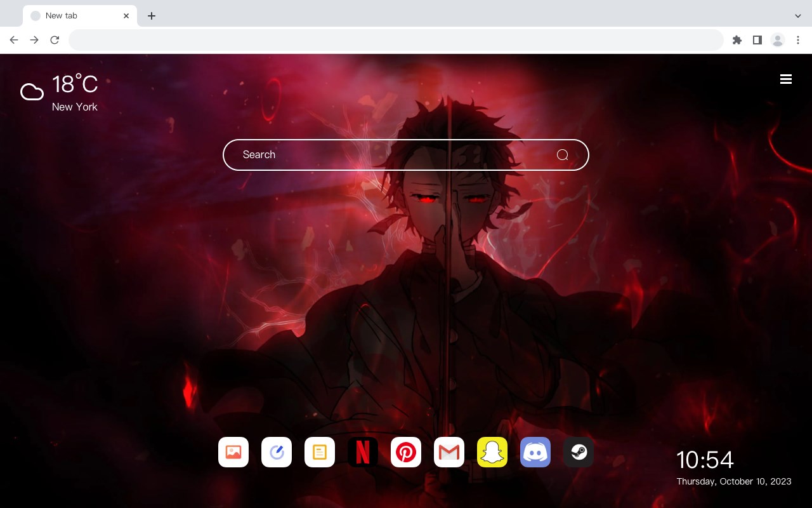Click the 18°C temperature reading
Screen dimensions: 812x508
[x=75, y=84]
